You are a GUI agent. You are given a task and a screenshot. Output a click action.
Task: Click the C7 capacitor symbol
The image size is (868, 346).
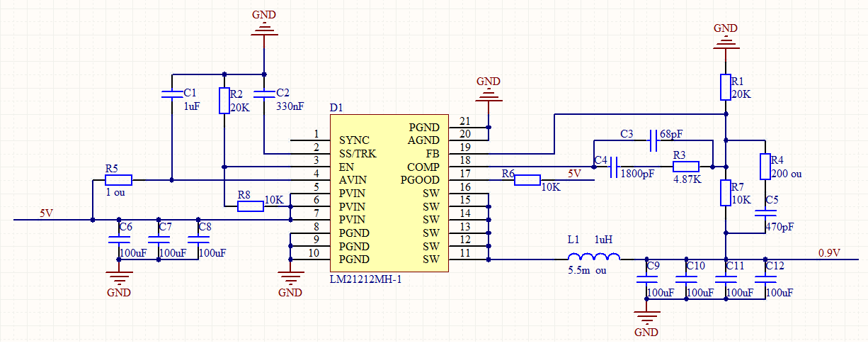[158, 240]
